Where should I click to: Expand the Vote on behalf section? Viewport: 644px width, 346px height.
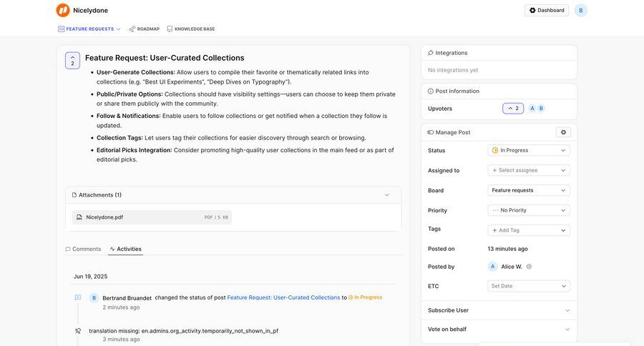point(499,329)
